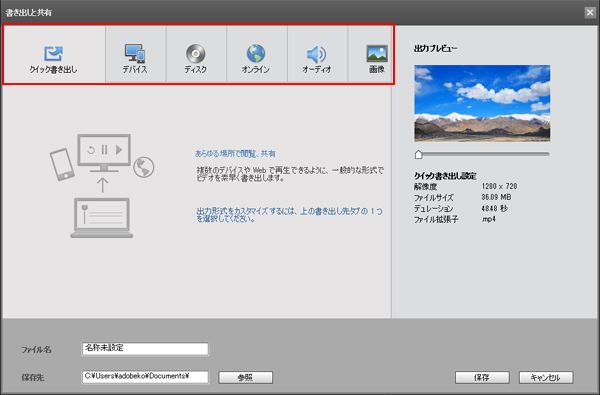Click the 36.09 MB file size value
The image size is (600, 395).
[496, 198]
